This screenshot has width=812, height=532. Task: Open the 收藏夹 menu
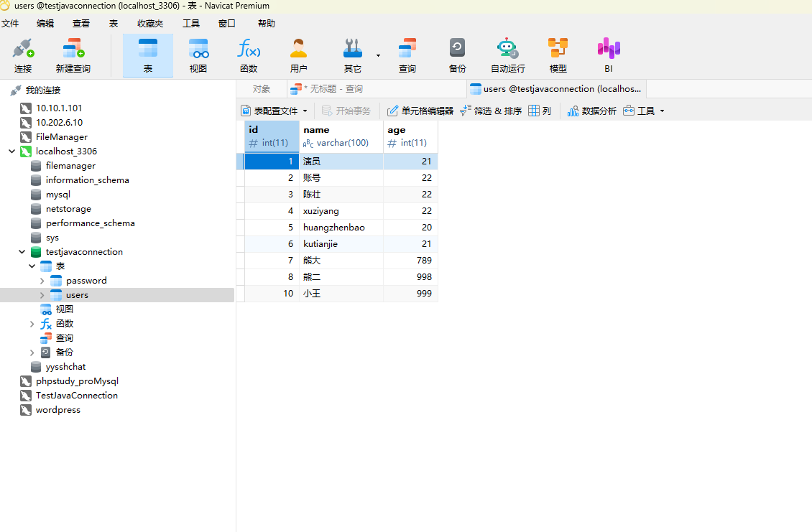click(x=150, y=23)
